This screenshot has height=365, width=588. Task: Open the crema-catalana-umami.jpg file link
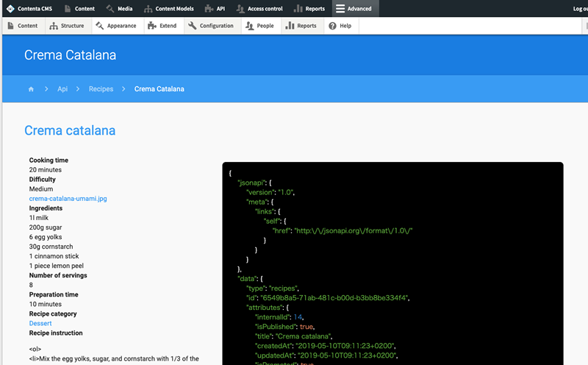[x=68, y=199]
